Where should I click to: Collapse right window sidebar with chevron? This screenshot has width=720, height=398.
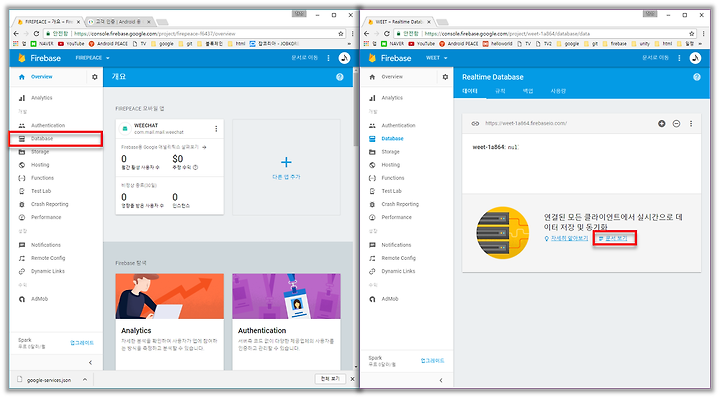pos(441,380)
